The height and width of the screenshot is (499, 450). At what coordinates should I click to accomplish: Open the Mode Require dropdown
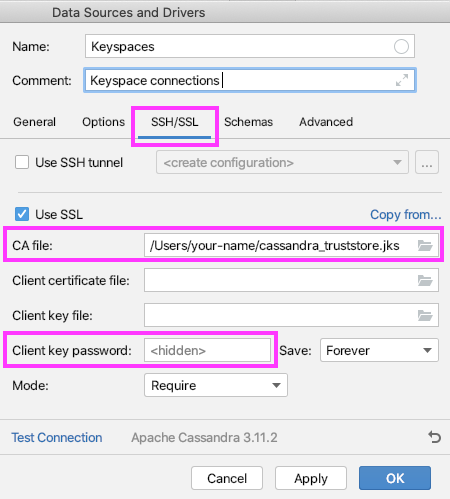(x=216, y=385)
